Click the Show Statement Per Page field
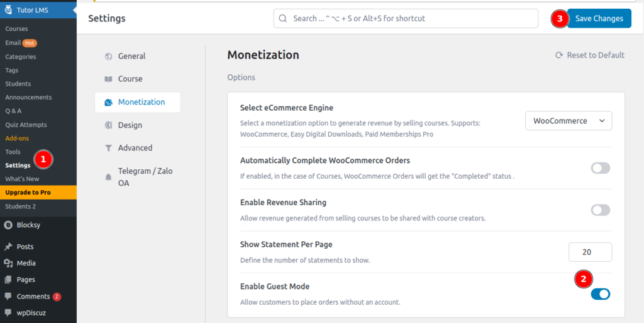644x323 pixels. [589, 252]
